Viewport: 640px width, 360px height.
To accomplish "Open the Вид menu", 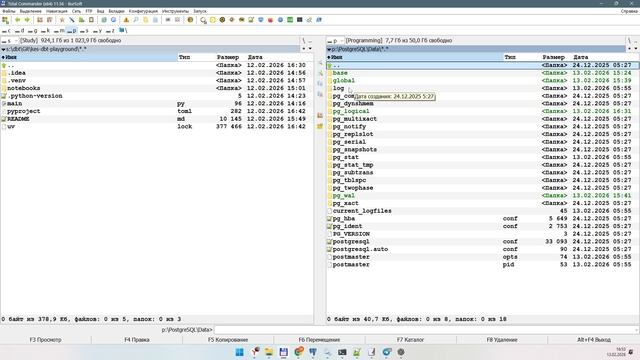I will pyautogui.click(x=100, y=11).
